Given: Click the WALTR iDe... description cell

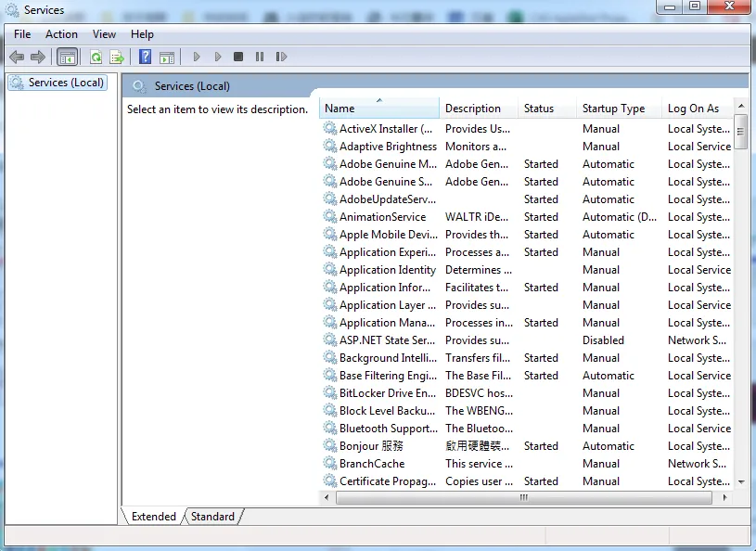Looking at the screenshot, I should (477, 216).
